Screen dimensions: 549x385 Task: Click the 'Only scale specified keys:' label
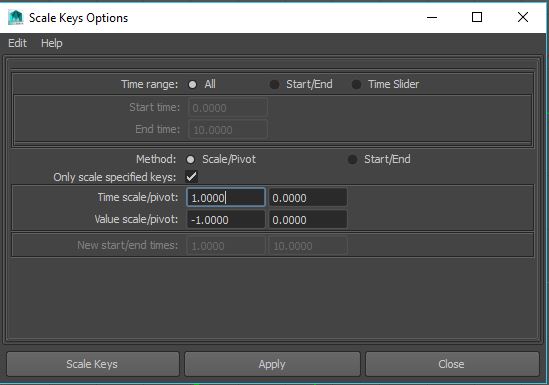[114, 177]
